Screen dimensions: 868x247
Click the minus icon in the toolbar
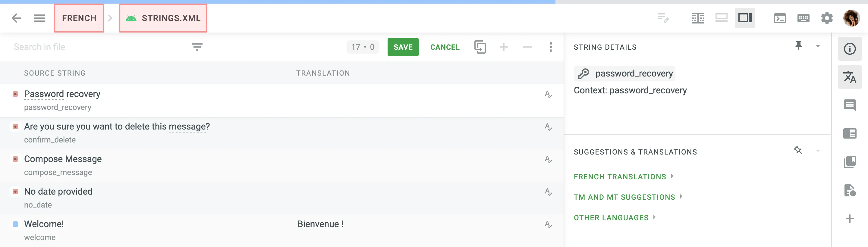[527, 47]
